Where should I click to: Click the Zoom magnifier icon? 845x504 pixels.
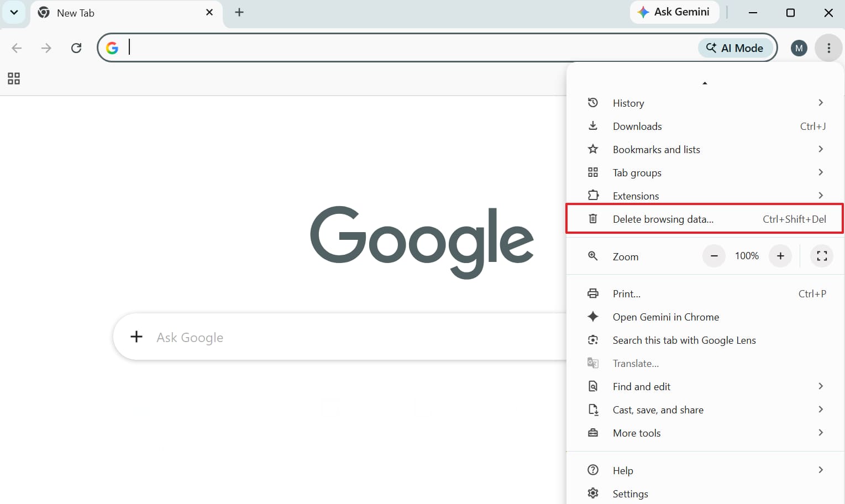pyautogui.click(x=593, y=256)
